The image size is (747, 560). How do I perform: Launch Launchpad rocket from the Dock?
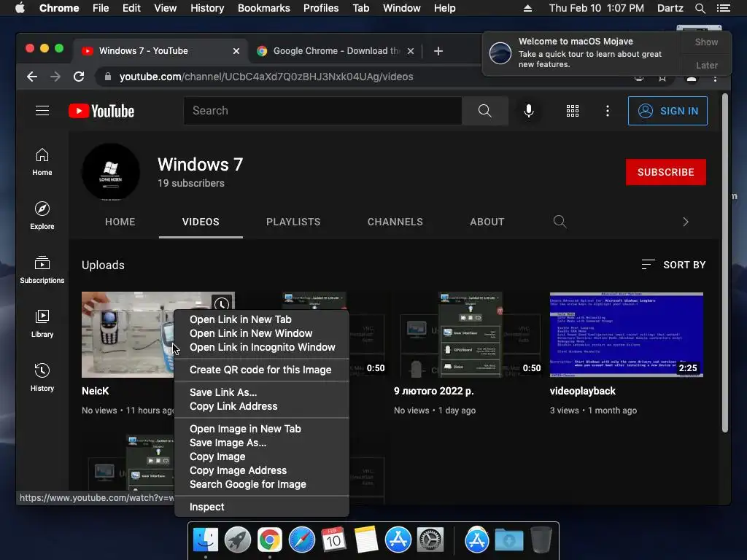coord(238,540)
